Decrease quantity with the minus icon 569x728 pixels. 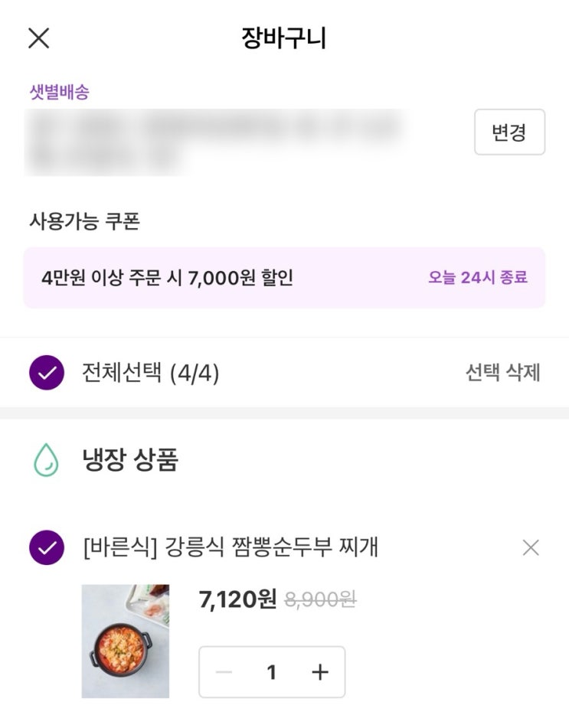(x=224, y=672)
